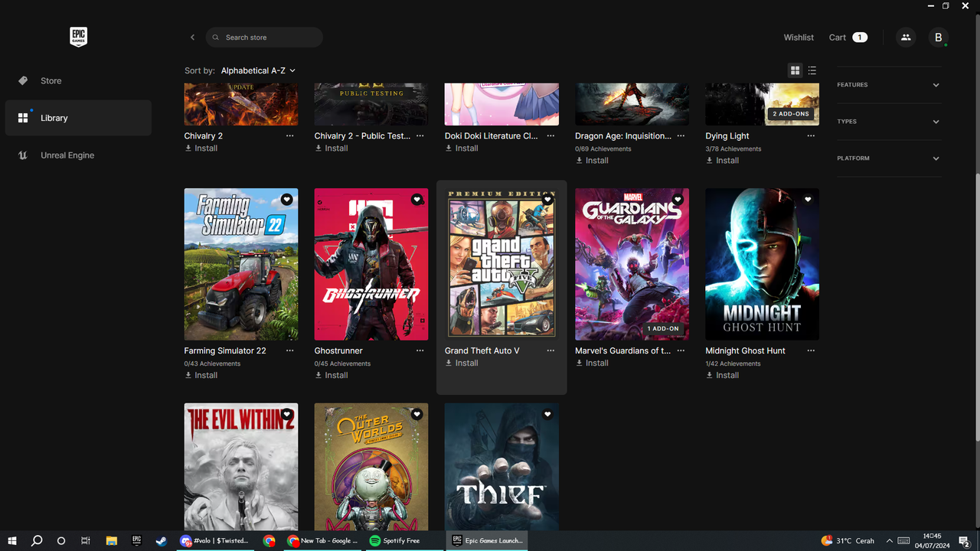This screenshot has width=980, height=551.
Task: Open Steam from the taskbar
Action: click(x=161, y=541)
